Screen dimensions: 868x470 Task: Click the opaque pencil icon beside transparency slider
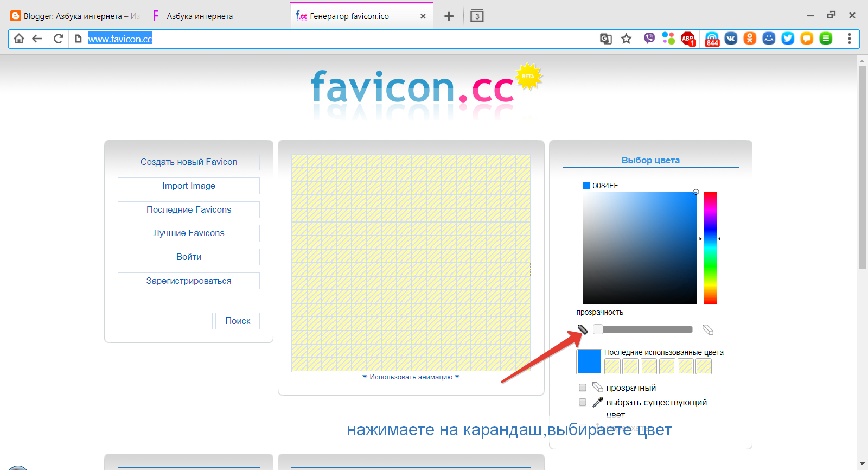point(583,329)
